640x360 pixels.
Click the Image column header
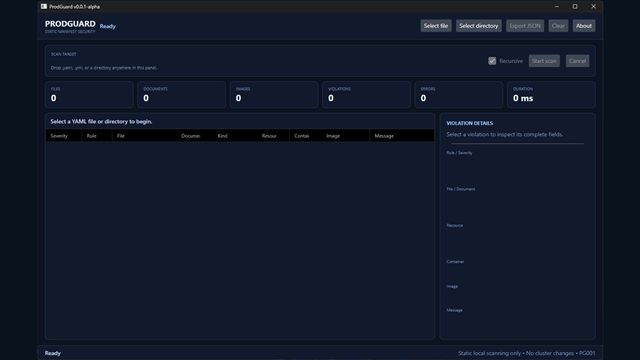(345, 136)
